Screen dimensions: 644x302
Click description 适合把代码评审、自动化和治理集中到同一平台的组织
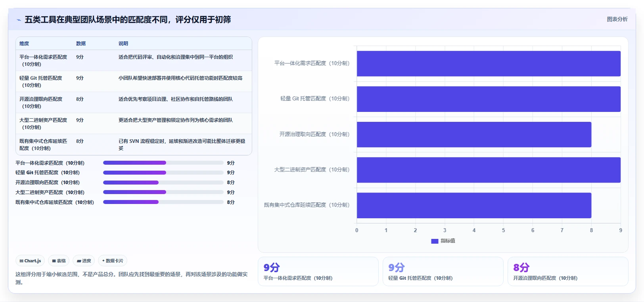coord(175,57)
